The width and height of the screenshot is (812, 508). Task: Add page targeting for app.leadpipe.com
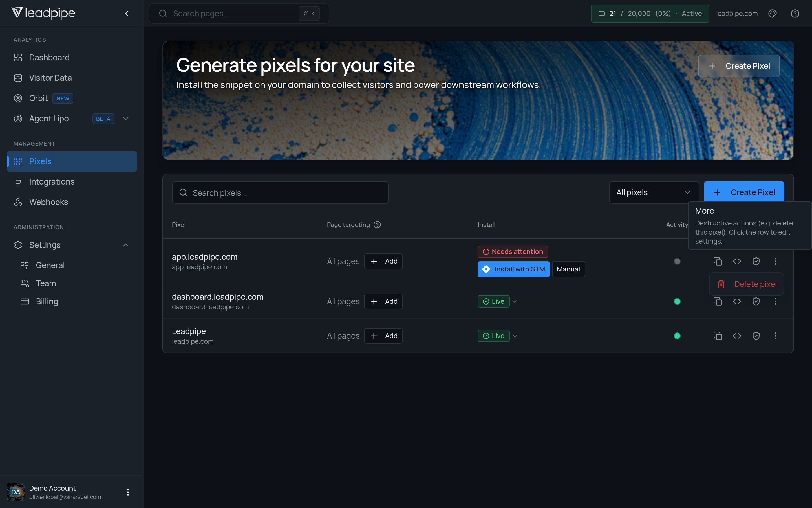click(383, 261)
